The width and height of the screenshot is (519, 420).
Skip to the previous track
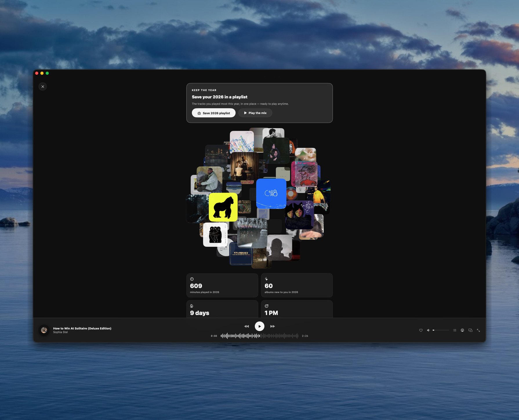pyautogui.click(x=246, y=326)
